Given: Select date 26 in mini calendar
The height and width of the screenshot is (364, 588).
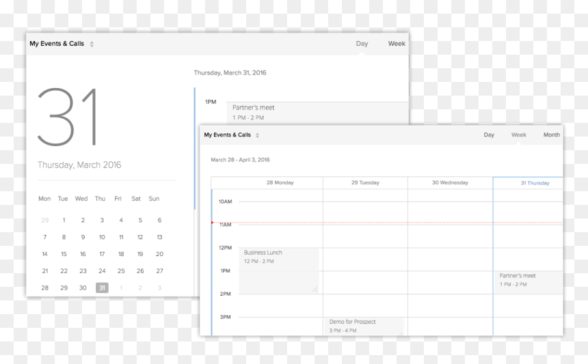Looking at the screenshot, I should pyautogui.click(x=140, y=270).
